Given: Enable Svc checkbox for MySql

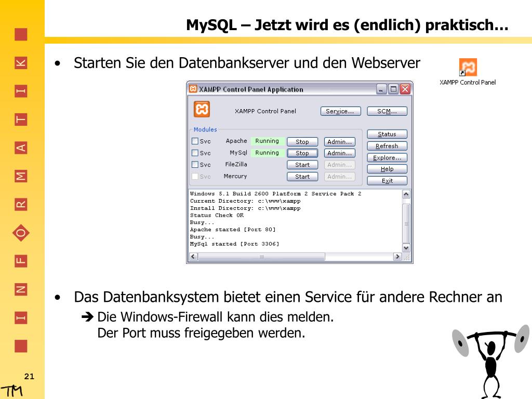Looking at the screenshot, I should [195, 153].
